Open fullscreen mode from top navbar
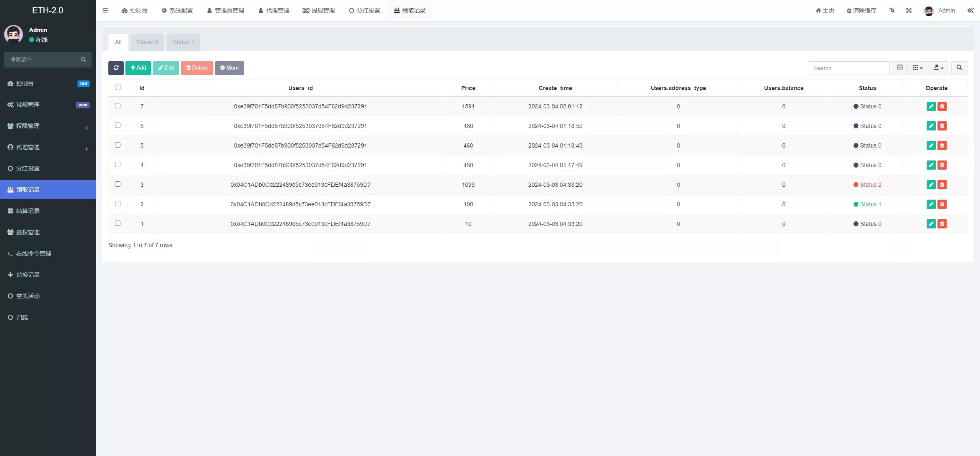The image size is (980, 456). tap(909, 10)
